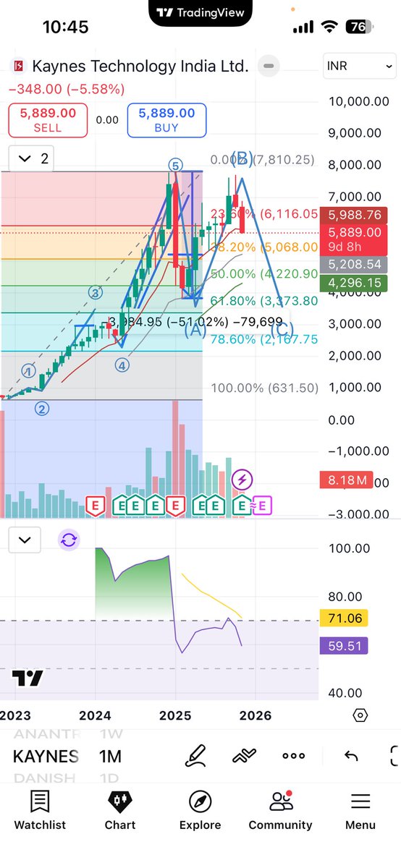This screenshot has height=868, width=401.
Task: Tap the yellow 71.06 indicator value
Action: tap(344, 618)
